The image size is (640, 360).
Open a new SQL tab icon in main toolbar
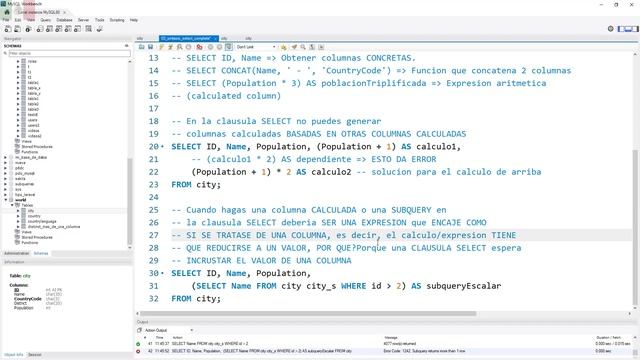click(8, 29)
